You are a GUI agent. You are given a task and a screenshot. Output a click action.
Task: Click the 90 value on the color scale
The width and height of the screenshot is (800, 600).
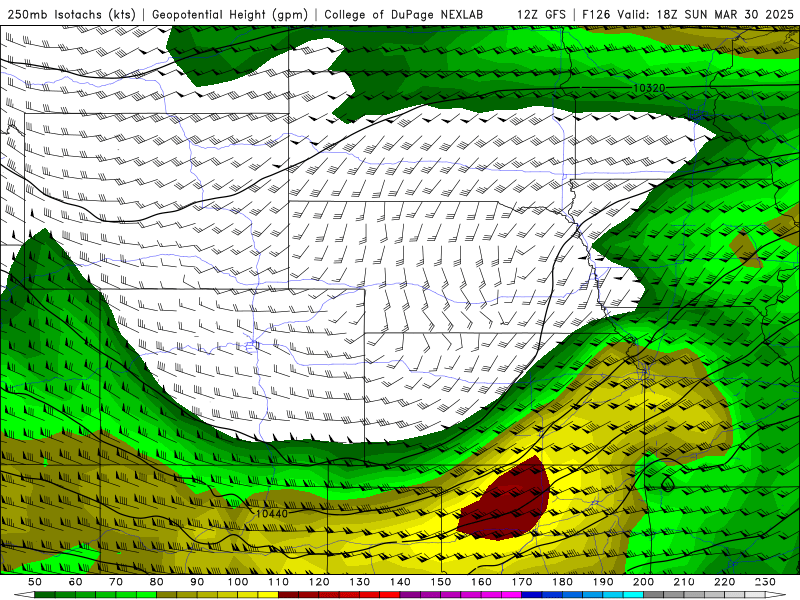point(197,582)
